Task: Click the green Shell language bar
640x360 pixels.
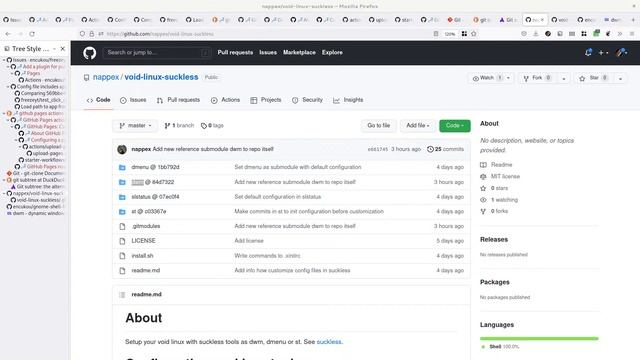Action: tap(539, 338)
